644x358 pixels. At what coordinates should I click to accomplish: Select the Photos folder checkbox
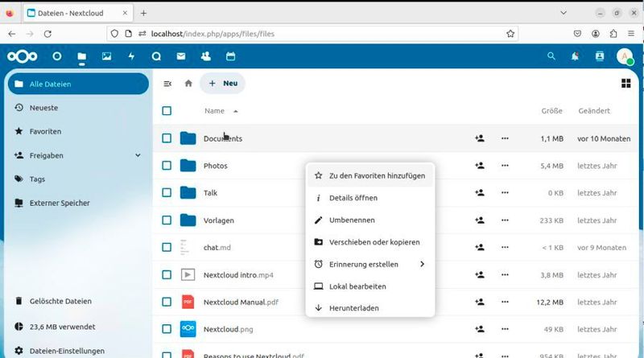click(x=167, y=166)
